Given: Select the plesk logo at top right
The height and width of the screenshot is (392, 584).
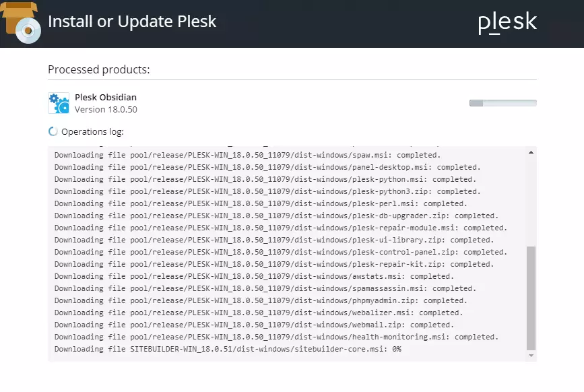Looking at the screenshot, I should pos(507,22).
